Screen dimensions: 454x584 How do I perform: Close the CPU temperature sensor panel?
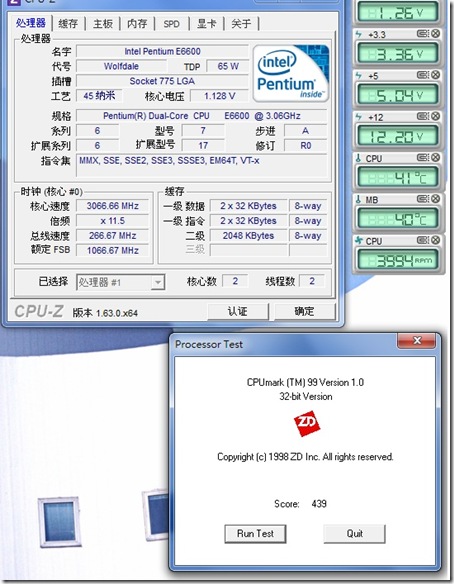click(x=435, y=158)
